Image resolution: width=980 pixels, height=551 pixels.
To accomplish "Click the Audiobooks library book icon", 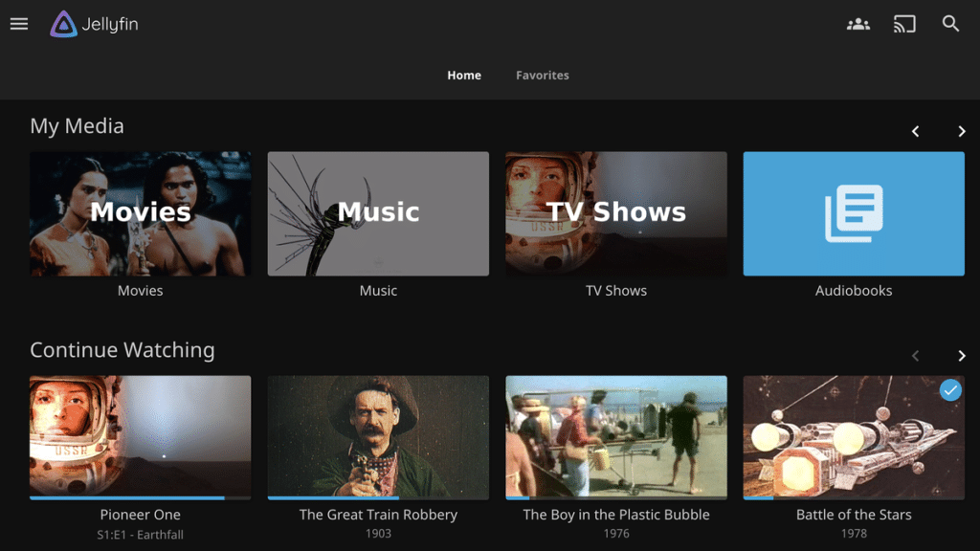I will click(854, 213).
